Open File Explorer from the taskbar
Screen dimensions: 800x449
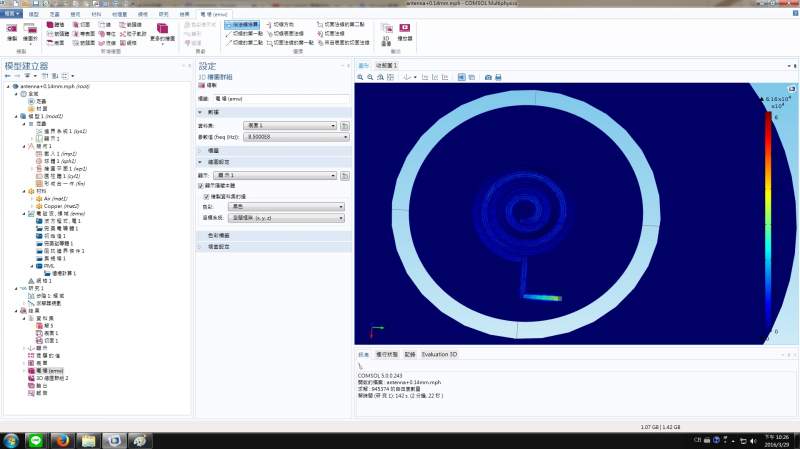pyautogui.click(x=88, y=440)
